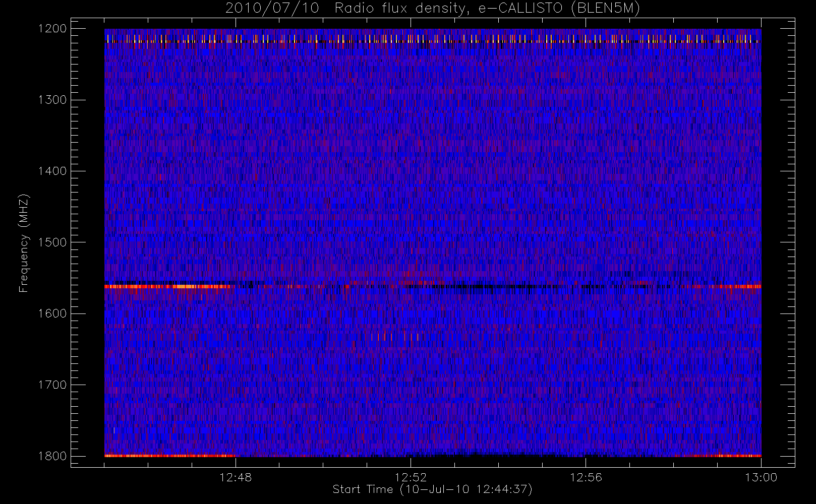Select the 'Frequency (MHZ)' axis label
This screenshot has height=504, width=816.
pyautogui.click(x=23, y=243)
